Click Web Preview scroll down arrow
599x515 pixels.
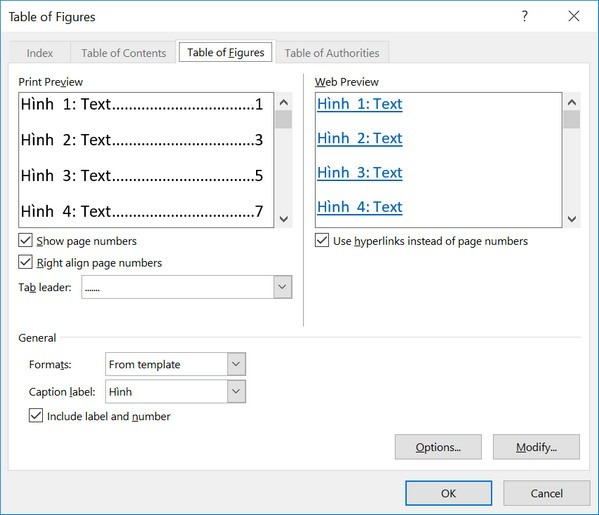coord(571,219)
